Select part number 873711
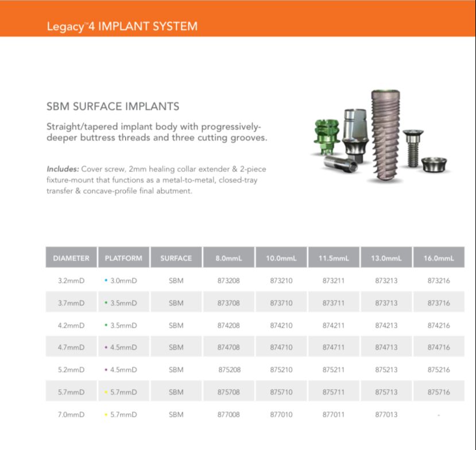This screenshot has height=450, width=476. [x=334, y=303]
